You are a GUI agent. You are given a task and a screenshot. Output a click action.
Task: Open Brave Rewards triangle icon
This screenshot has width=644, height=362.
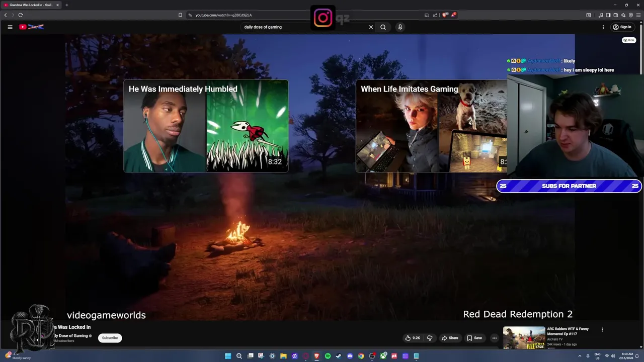pos(453,15)
